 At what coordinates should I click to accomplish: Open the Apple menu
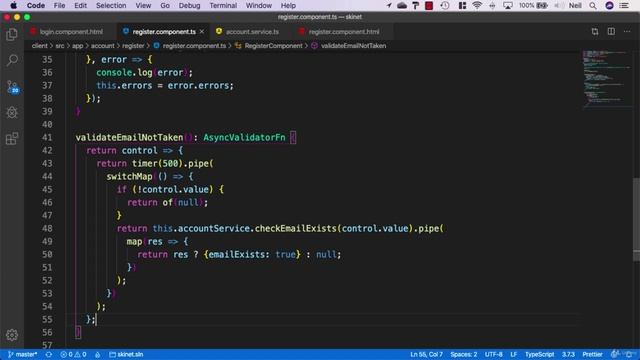13,5
